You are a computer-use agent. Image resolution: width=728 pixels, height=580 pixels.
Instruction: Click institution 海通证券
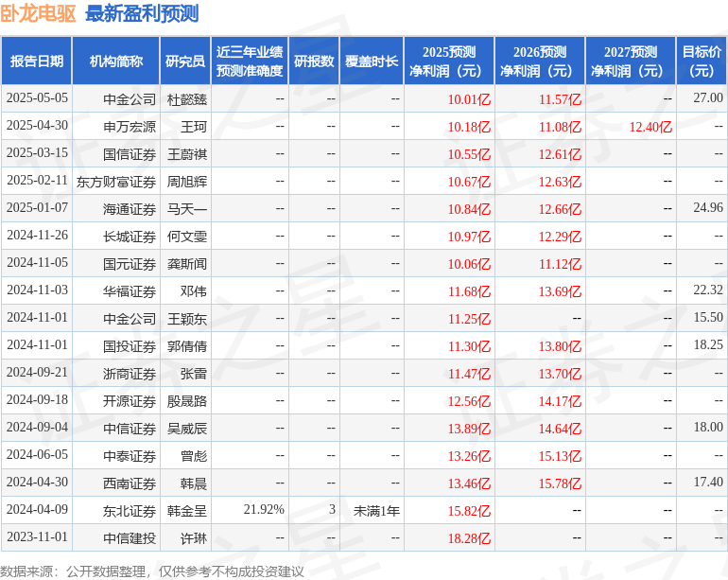point(130,209)
